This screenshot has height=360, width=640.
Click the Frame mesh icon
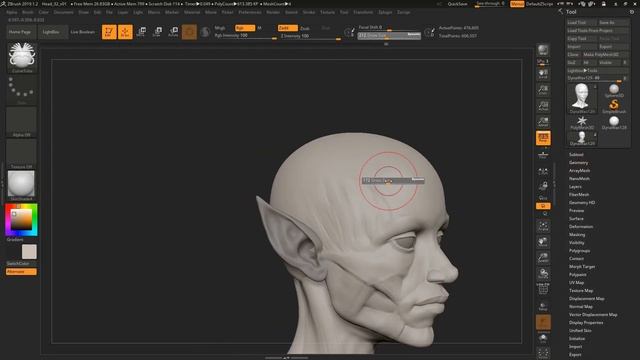(x=543, y=226)
